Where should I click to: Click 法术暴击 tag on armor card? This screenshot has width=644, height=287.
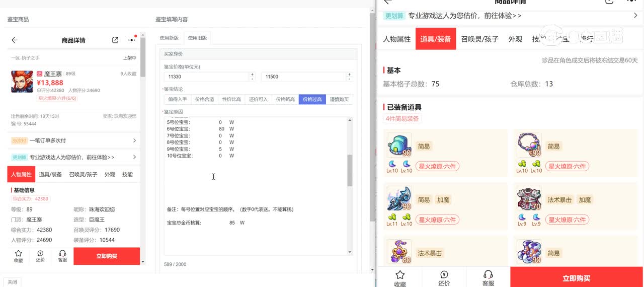560,200
